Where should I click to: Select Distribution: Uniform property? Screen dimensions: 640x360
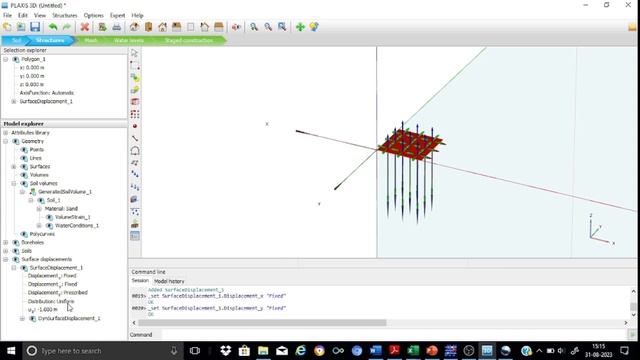coord(51,301)
